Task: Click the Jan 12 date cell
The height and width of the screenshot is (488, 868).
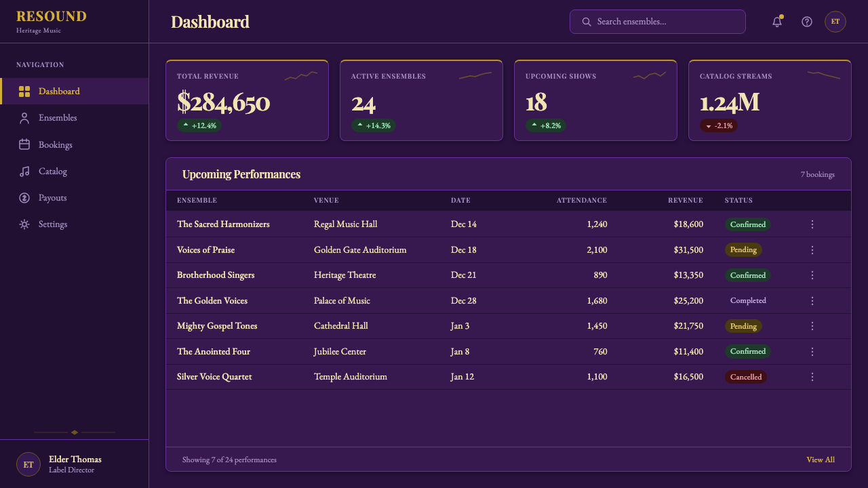Action: pyautogui.click(x=462, y=377)
